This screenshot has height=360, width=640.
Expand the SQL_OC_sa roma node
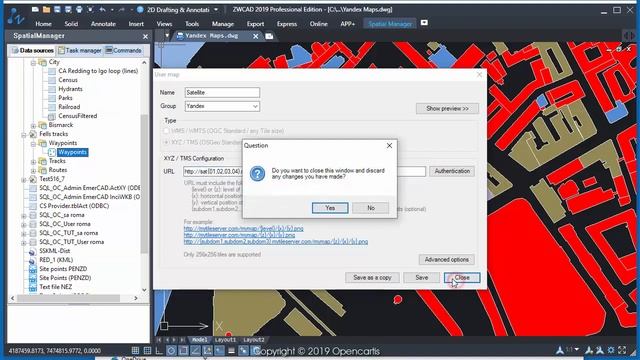coord(24,215)
